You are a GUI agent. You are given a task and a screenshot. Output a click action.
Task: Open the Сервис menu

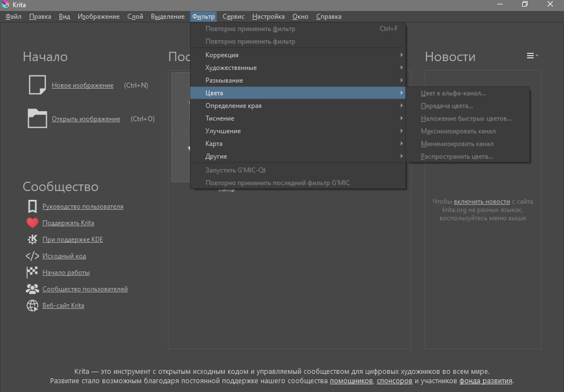tap(234, 17)
